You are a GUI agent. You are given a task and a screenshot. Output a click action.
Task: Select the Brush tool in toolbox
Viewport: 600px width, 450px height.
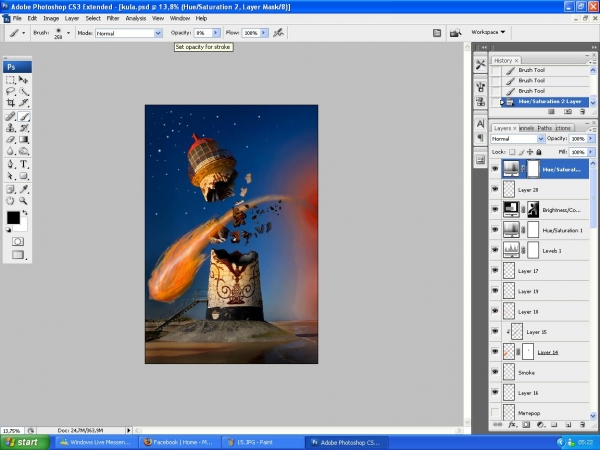[x=24, y=116]
